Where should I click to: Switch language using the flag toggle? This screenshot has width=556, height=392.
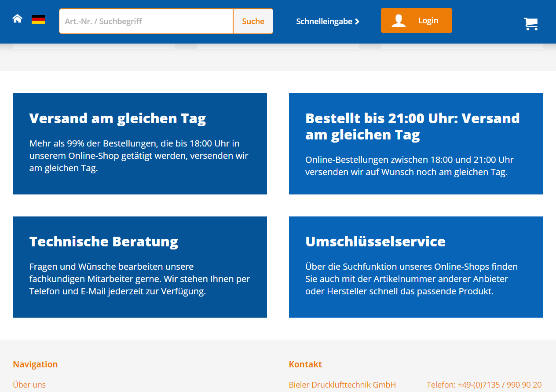(x=38, y=19)
